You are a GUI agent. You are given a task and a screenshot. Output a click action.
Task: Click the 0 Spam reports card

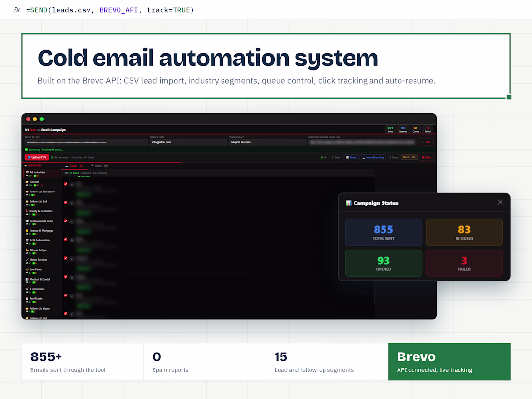(x=205, y=362)
